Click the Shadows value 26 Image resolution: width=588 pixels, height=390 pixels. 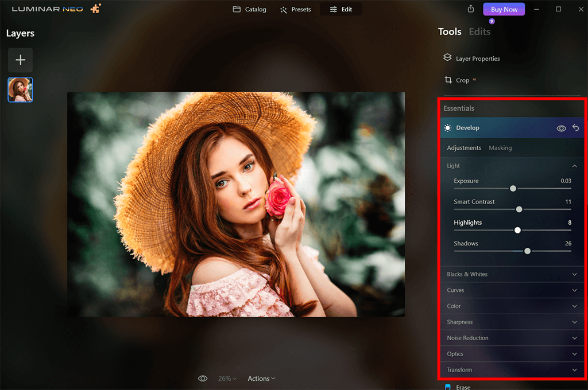point(568,243)
